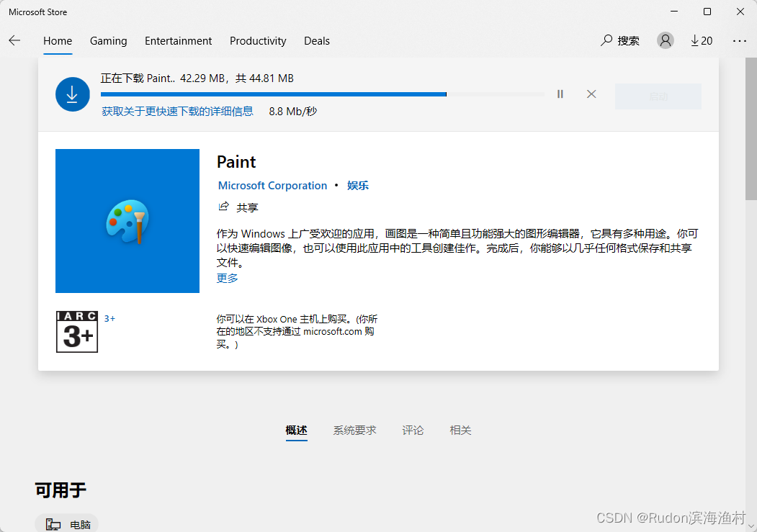
Task: Click the Paint palette app thumbnail
Action: [x=127, y=221]
